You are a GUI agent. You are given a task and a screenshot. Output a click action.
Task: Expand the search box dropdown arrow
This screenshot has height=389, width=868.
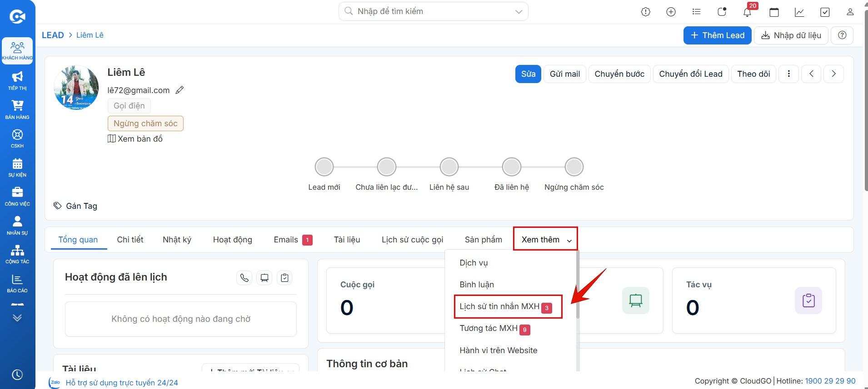tap(519, 12)
